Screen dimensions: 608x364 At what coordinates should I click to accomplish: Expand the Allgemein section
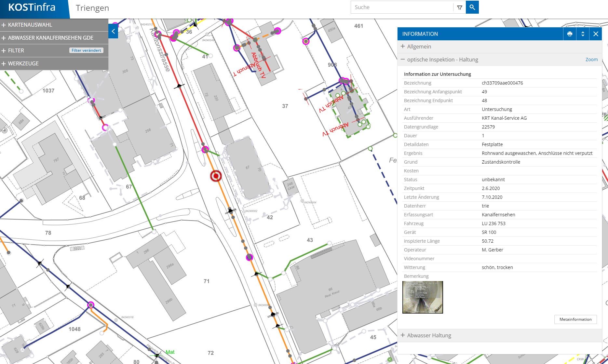pos(419,47)
